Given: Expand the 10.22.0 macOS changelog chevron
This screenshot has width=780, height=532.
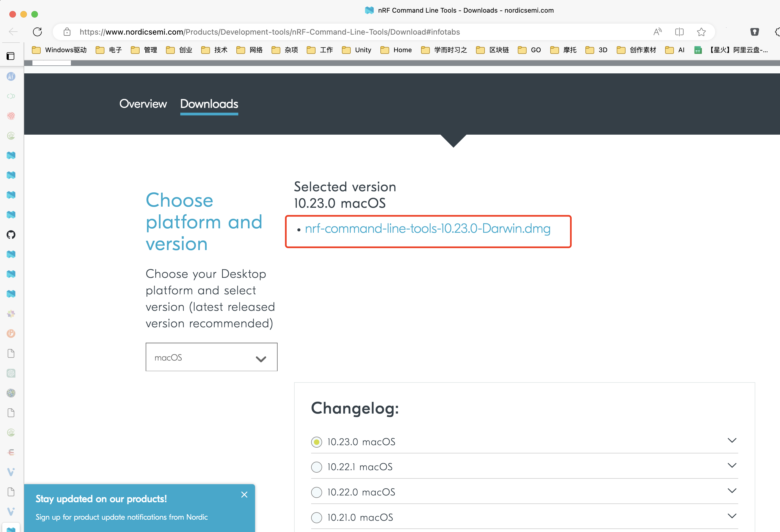Looking at the screenshot, I should pos(732,491).
